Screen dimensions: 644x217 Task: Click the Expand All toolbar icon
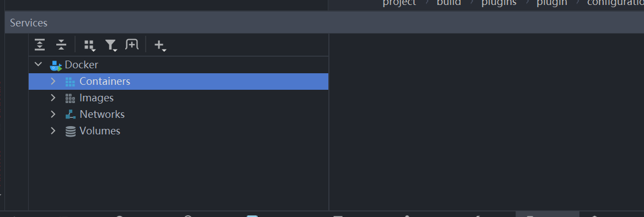click(39, 45)
